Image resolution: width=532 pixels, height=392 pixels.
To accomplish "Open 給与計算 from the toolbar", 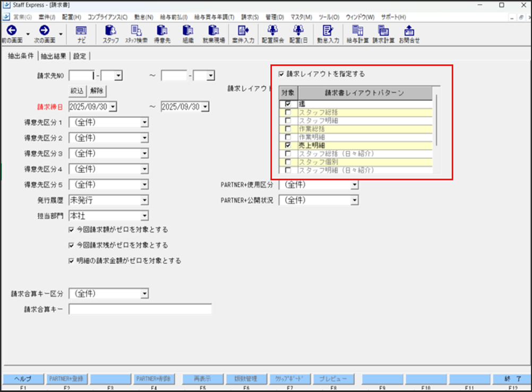I will 357,33.
